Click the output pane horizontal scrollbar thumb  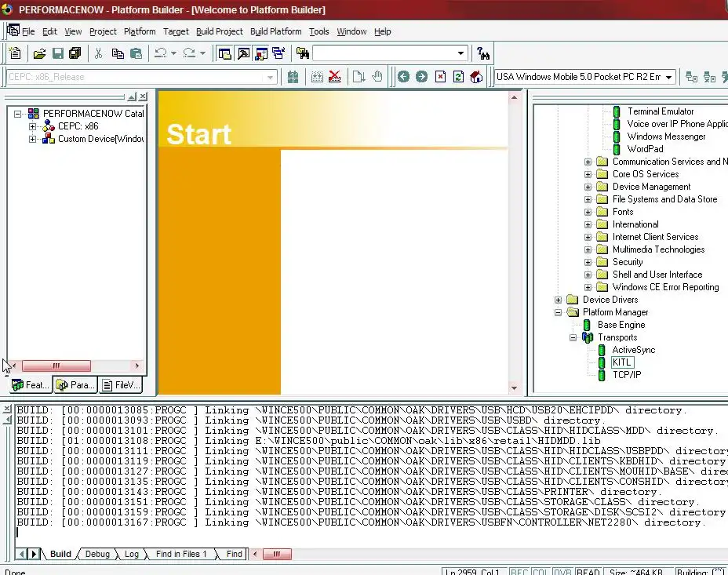(277, 554)
